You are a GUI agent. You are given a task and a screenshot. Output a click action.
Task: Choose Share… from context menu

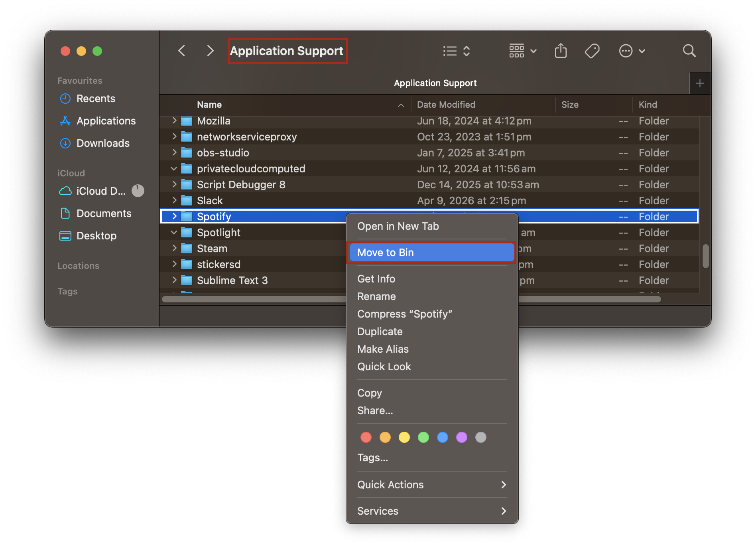coord(432,411)
